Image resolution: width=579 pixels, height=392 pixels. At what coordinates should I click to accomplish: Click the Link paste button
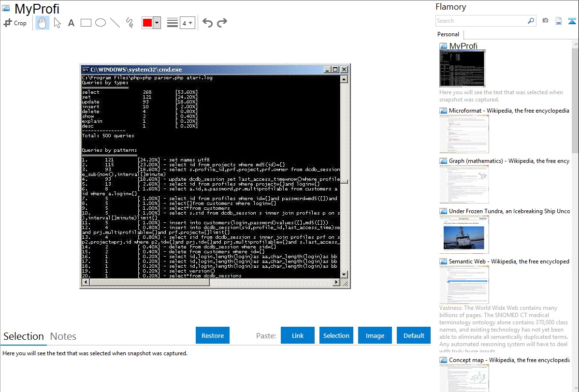[298, 335]
